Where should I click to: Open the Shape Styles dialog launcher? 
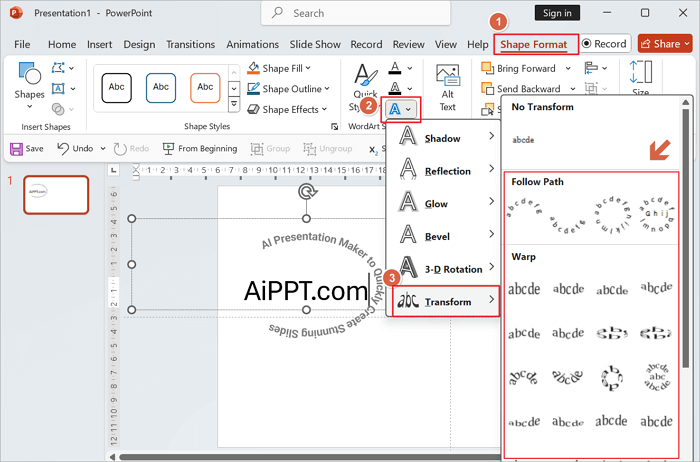click(x=334, y=127)
